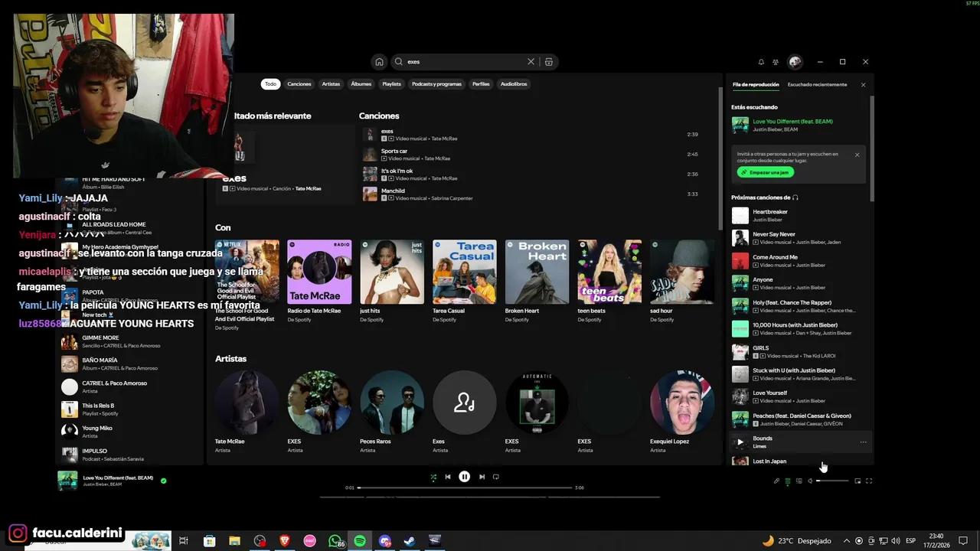Open IMPULSO podcast in the library sidebar
This screenshot has height=551, width=980.
[x=129, y=455]
